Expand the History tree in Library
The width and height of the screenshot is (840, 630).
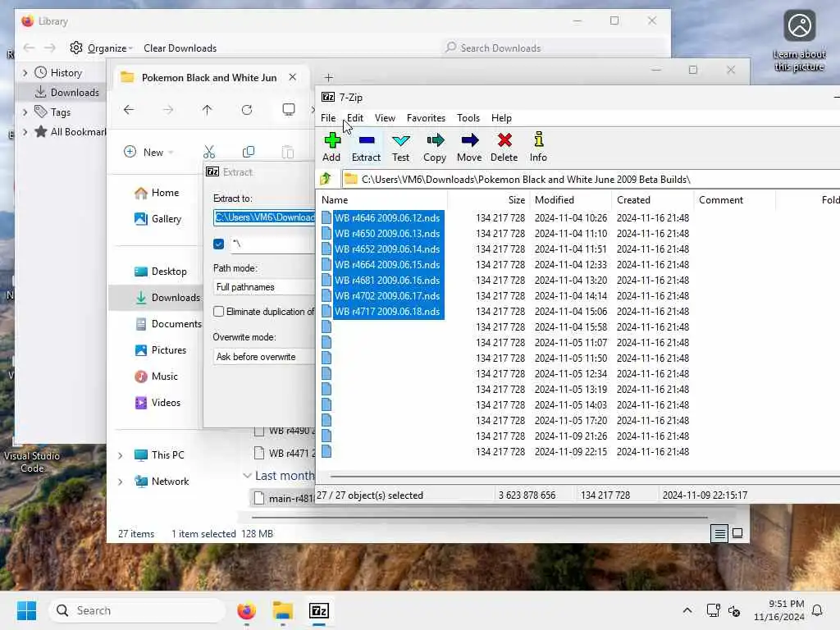click(25, 72)
